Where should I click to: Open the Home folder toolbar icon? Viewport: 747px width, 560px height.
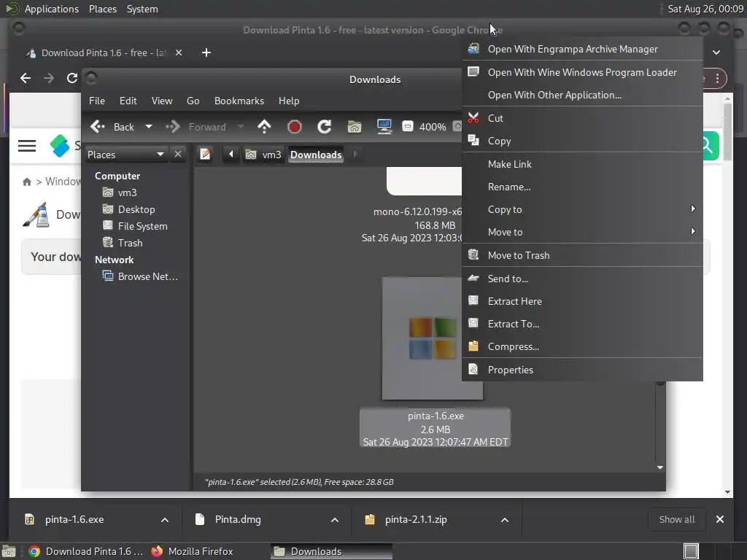(355, 127)
